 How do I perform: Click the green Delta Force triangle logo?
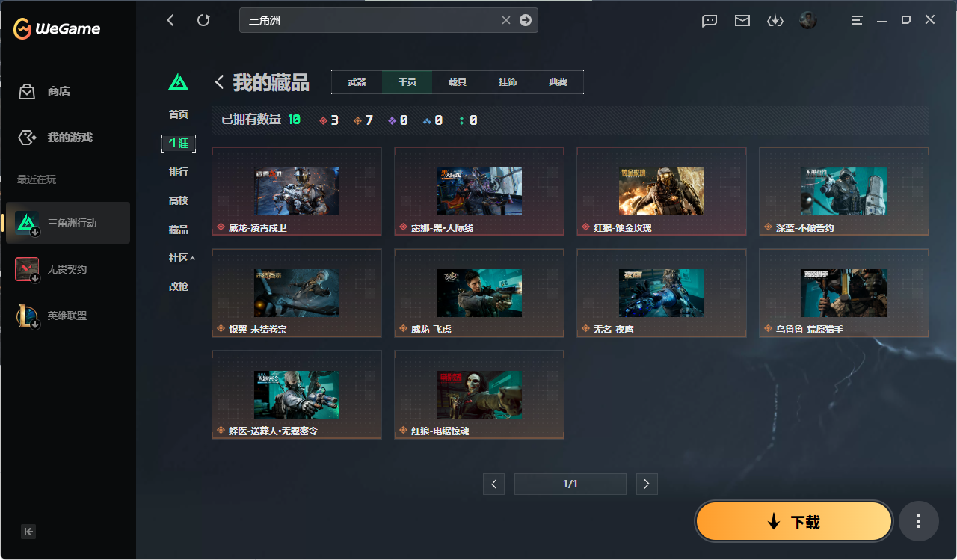coord(178,81)
